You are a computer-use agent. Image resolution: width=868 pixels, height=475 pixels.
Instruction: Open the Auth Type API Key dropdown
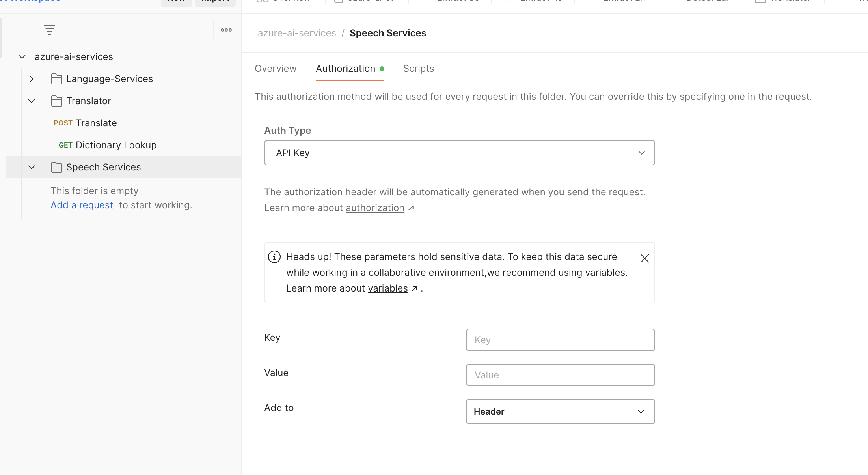[459, 153]
